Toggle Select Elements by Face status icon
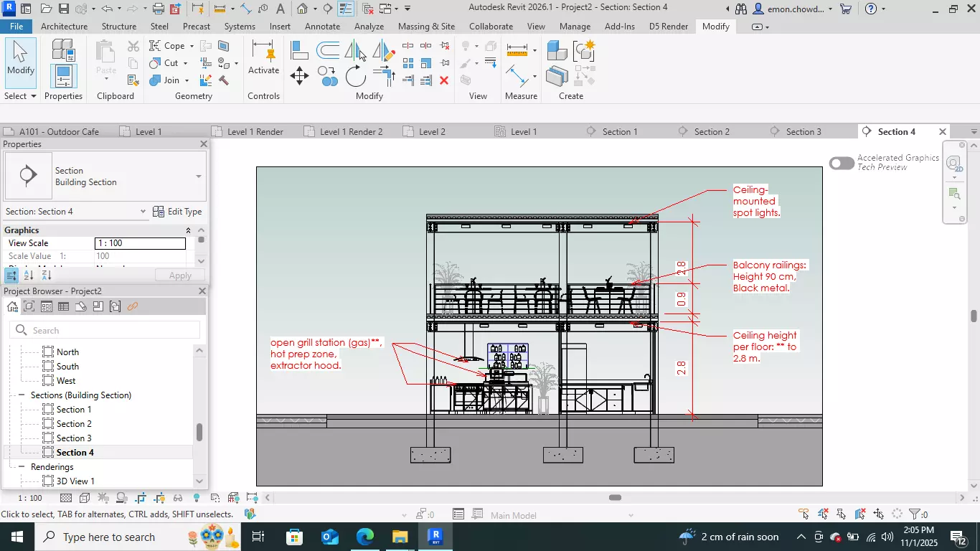Viewport: 980px width, 551px height. [859, 514]
